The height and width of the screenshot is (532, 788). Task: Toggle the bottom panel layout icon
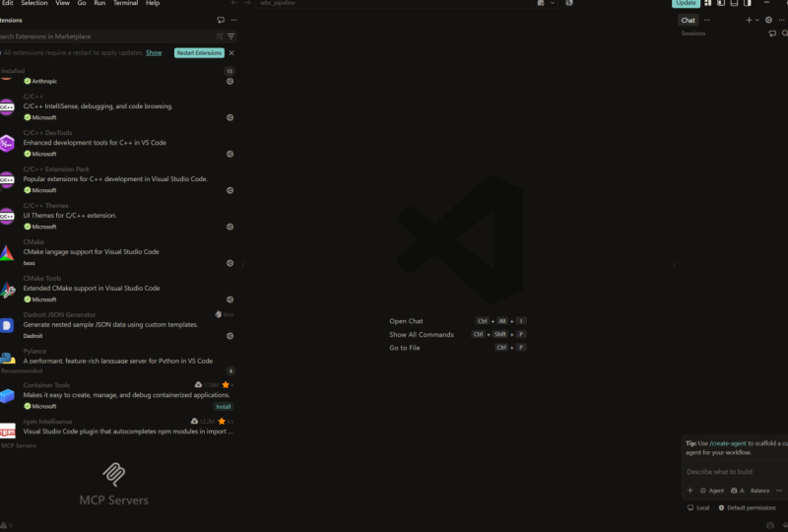734,3
